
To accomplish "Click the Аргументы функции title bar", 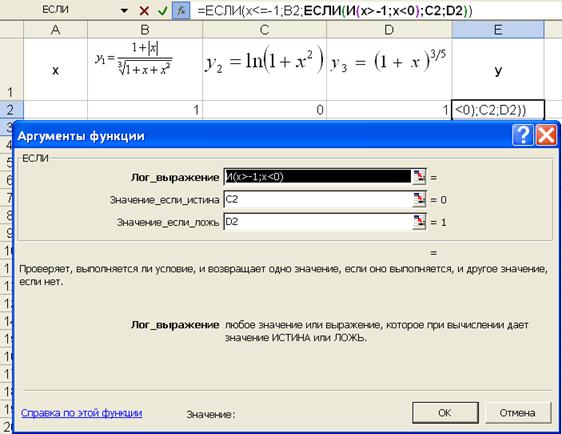I will pos(262,135).
